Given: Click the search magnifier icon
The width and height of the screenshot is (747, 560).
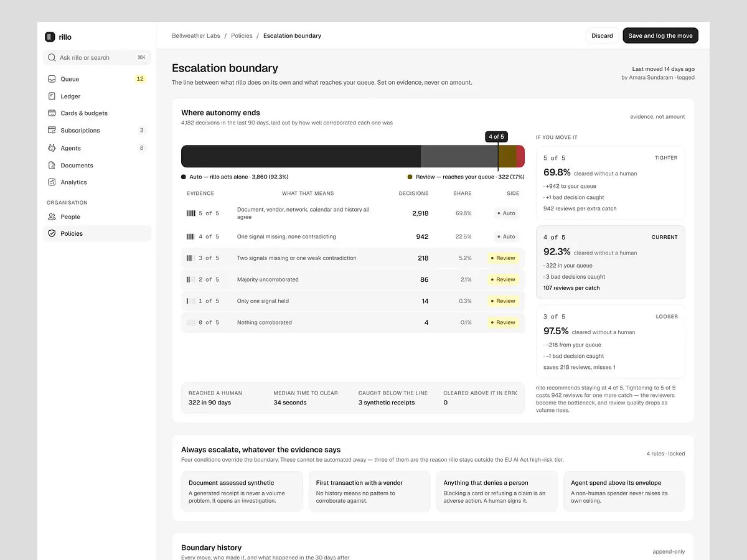Looking at the screenshot, I should 52,57.
